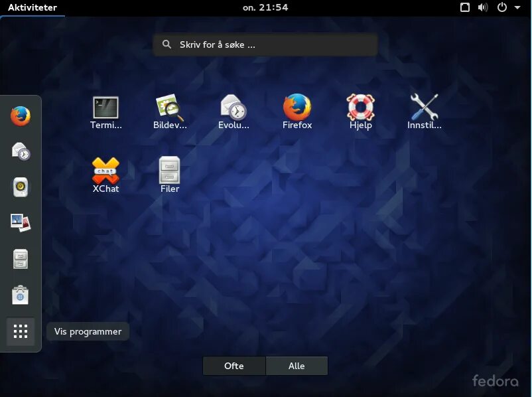Click the power icon in top bar
Viewport: 532px width, 397px height.
[501, 7]
